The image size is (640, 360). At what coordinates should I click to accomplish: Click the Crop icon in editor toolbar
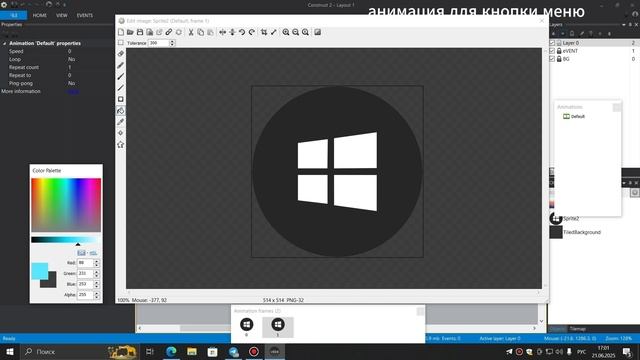264,32
